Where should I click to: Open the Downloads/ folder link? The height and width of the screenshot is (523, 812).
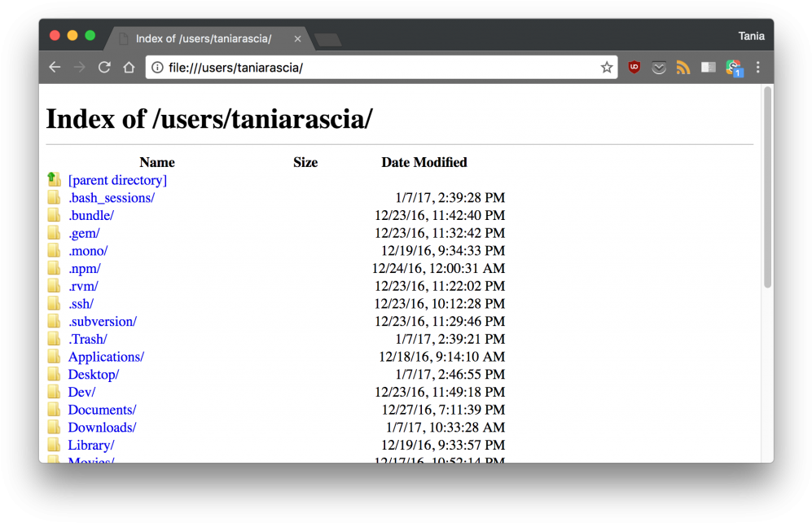pyautogui.click(x=102, y=427)
